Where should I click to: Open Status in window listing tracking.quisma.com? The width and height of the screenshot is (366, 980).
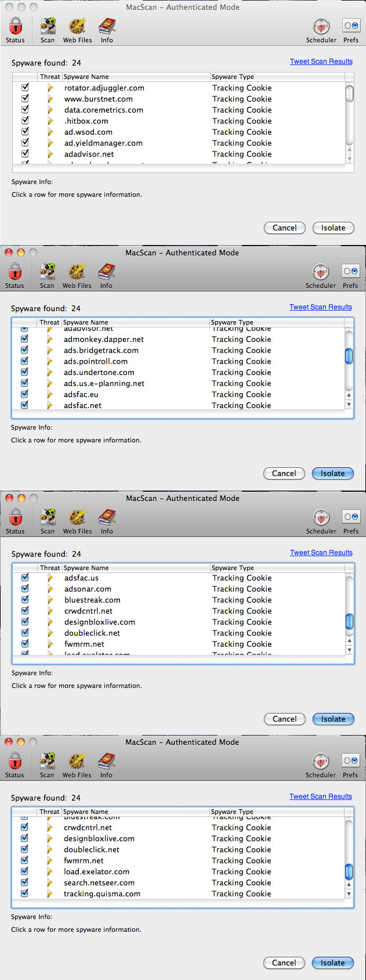(x=15, y=765)
